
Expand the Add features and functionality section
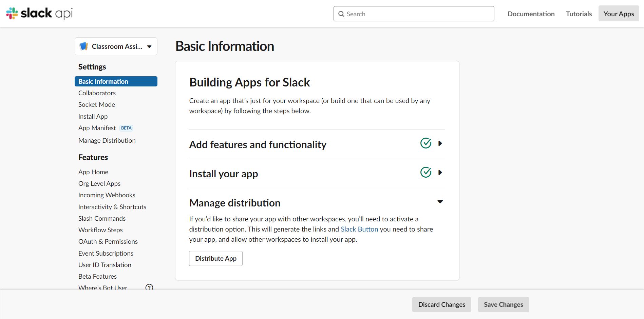pyautogui.click(x=440, y=143)
